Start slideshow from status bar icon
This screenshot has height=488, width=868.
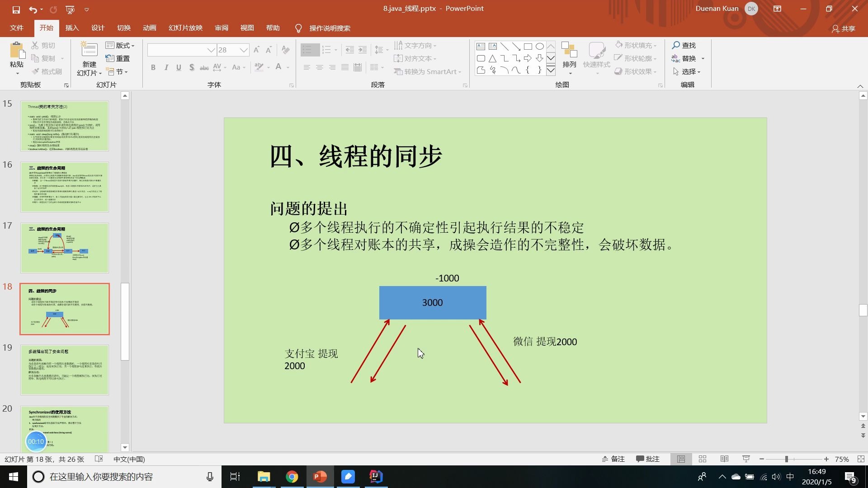pyautogui.click(x=746, y=459)
